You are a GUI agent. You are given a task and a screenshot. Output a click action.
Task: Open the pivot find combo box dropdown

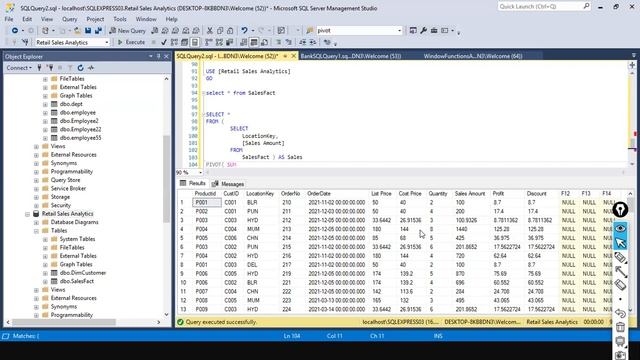point(400,31)
